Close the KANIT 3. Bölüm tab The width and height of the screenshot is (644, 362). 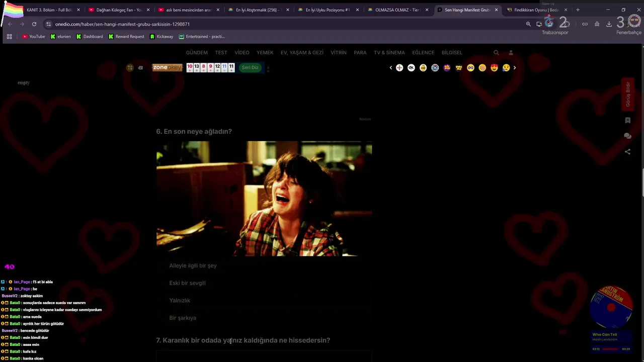tap(78, 10)
